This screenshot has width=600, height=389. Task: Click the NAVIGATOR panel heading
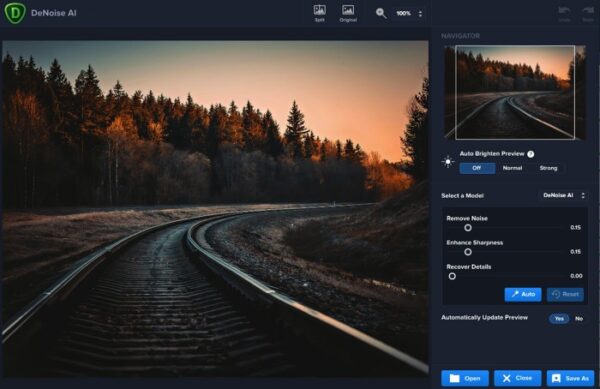[x=460, y=36]
